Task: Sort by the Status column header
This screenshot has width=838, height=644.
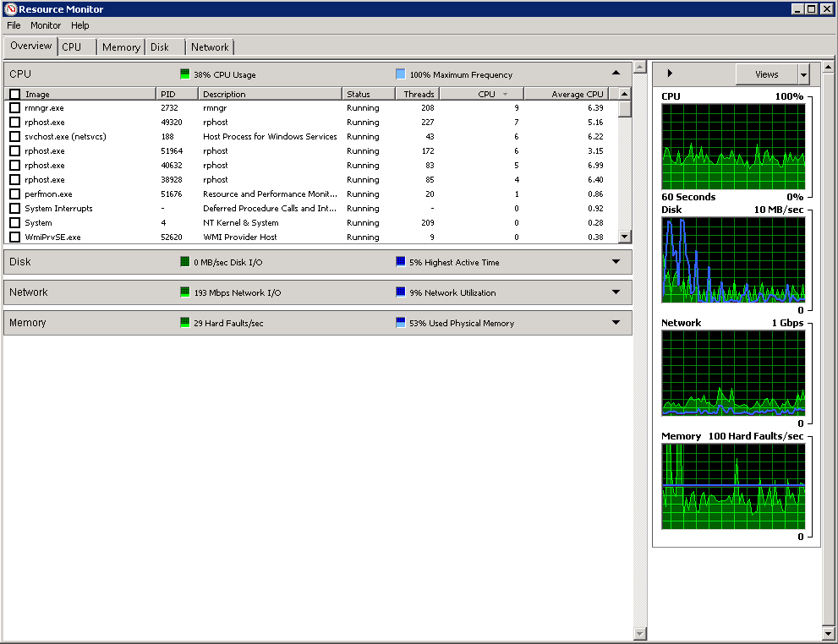Action: (x=369, y=94)
